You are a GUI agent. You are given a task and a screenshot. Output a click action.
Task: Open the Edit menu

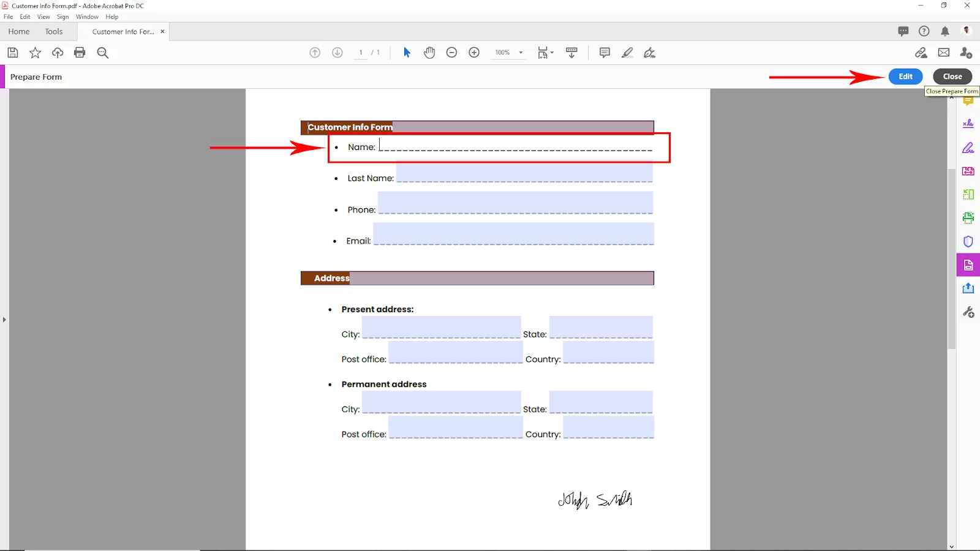point(25,17)
